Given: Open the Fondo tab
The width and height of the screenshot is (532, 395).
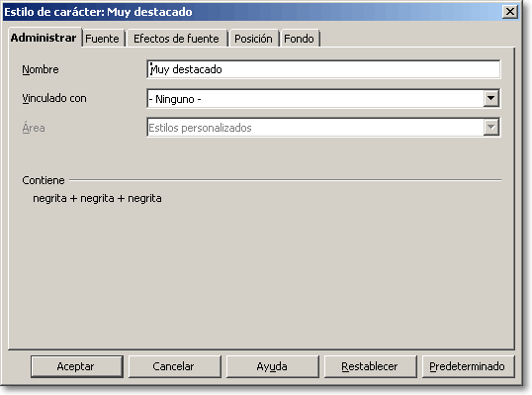Looking at the screenshot, I should click(x=299, y=39).
